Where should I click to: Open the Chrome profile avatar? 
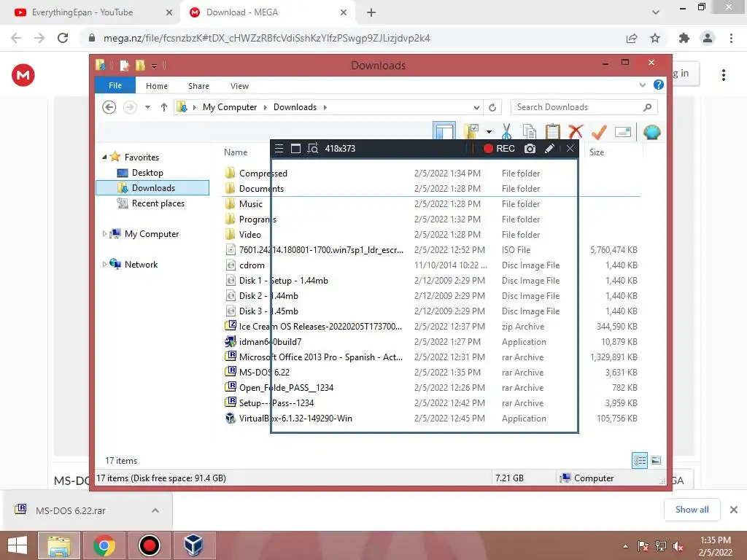tap(708, 38)
